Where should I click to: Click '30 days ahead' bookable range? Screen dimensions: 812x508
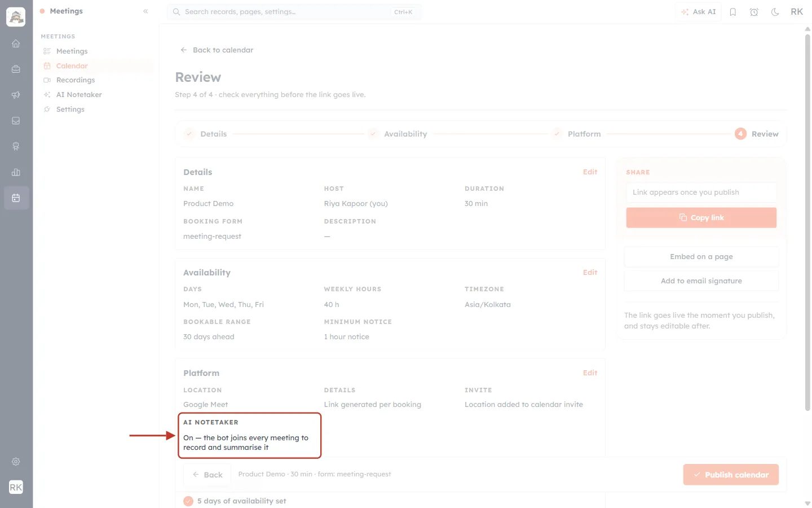point(209,337)
